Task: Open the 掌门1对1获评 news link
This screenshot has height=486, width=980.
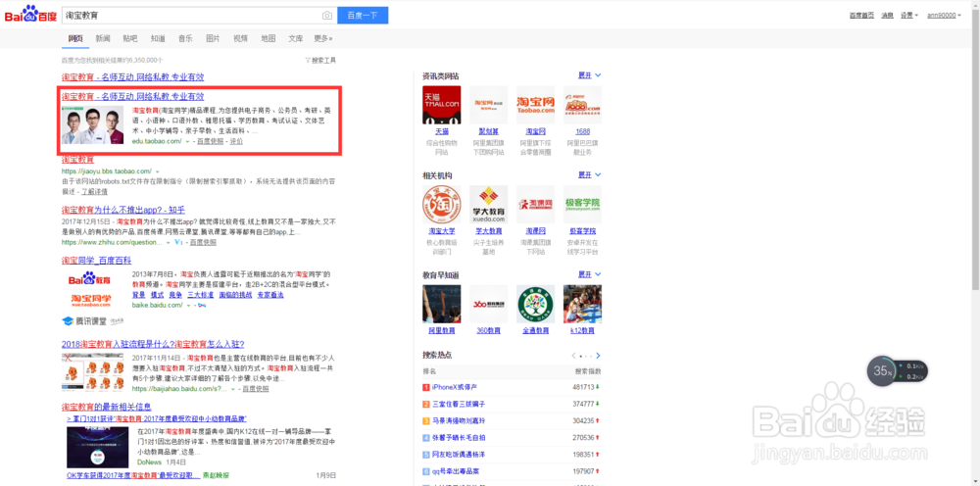Action: click(x=156, y=418)
